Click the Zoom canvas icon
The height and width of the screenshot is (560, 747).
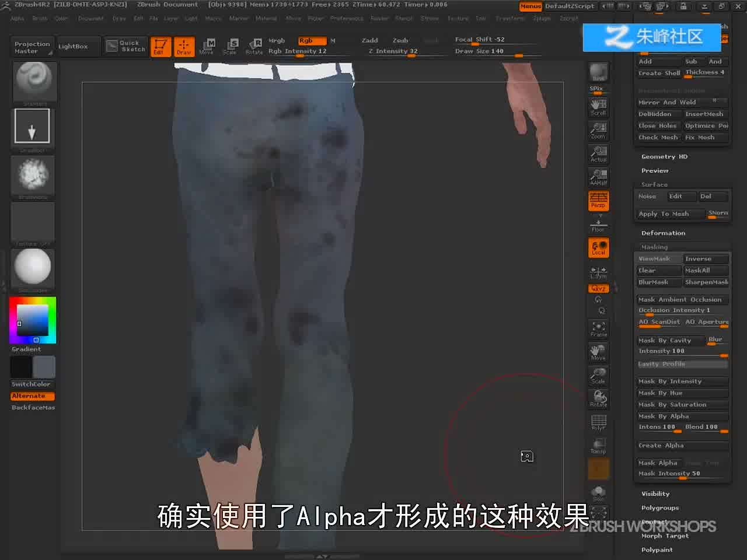[x=598, y=130]
